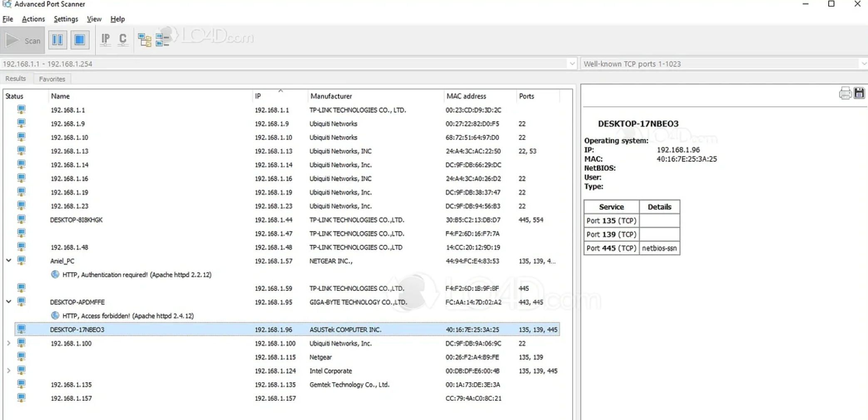Stop the scan with the stop icon
The image size is (868, 420).
coord(79,40)
